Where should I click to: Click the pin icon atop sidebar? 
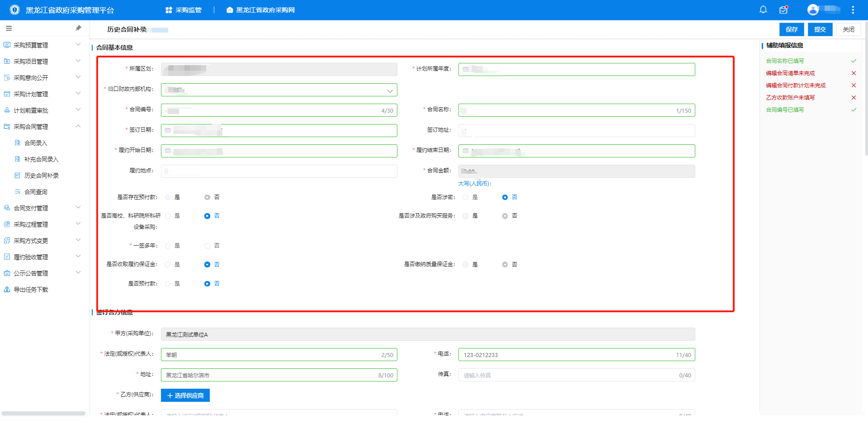tap(78, 28)
